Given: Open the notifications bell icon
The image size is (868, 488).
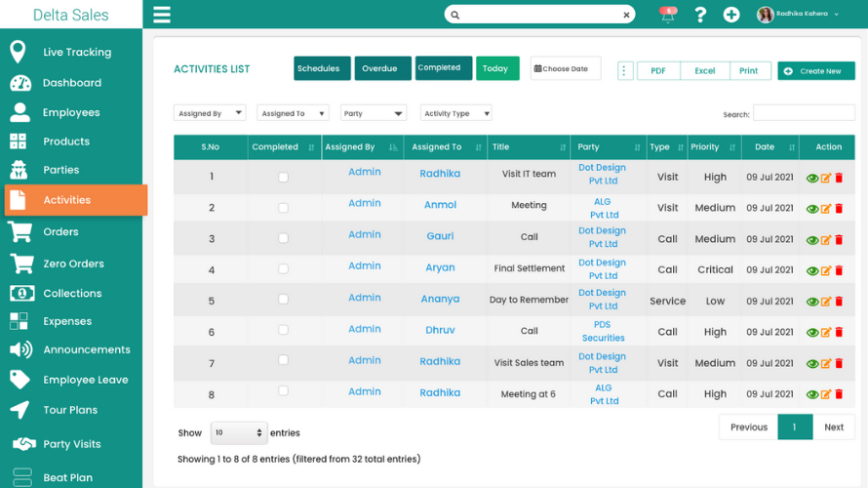Looking at the screenshot, I should pyautogui.click(x=668, y=15).
